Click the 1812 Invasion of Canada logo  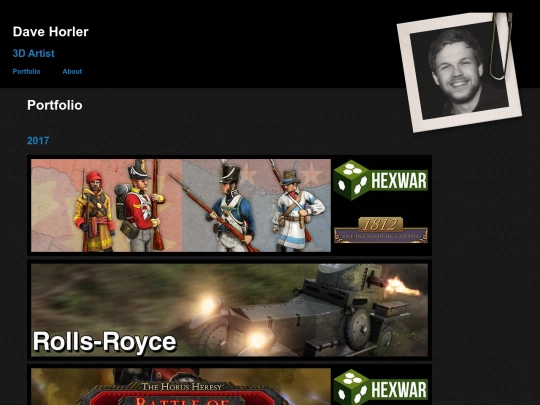click(x=381, y=230)
